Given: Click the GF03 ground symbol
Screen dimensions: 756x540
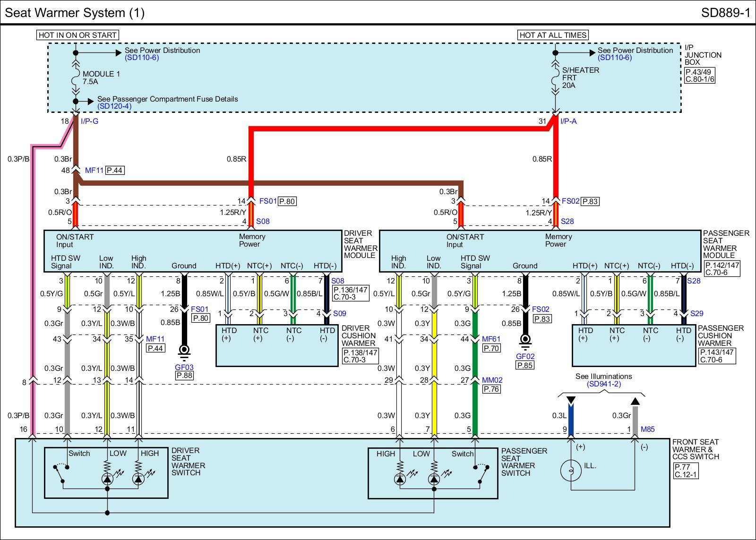Looking at the screenshot, I should [184, 352].
